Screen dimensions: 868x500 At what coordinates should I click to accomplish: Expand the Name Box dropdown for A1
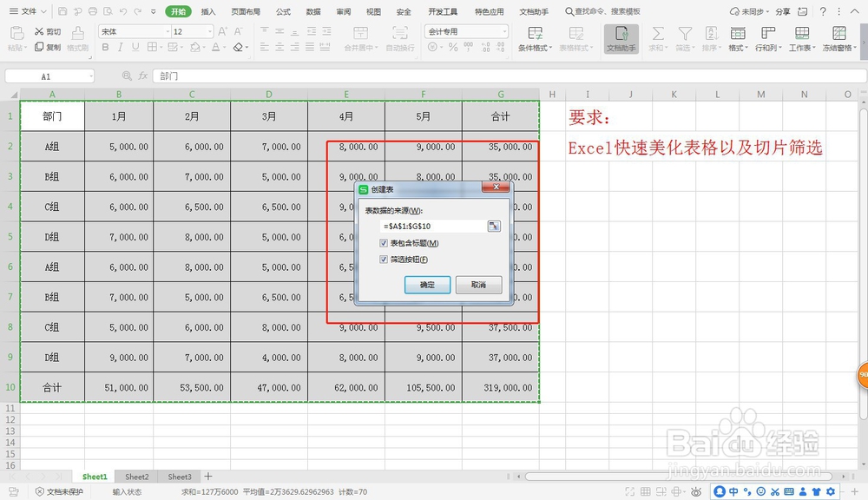pos(90,76)
